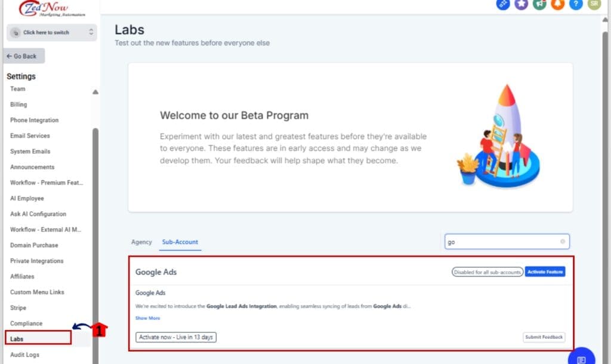Screen dimensions: 611x364
Task: Open the blue help question mark icon
Action: pyautogui.click(x=576, y=5)
